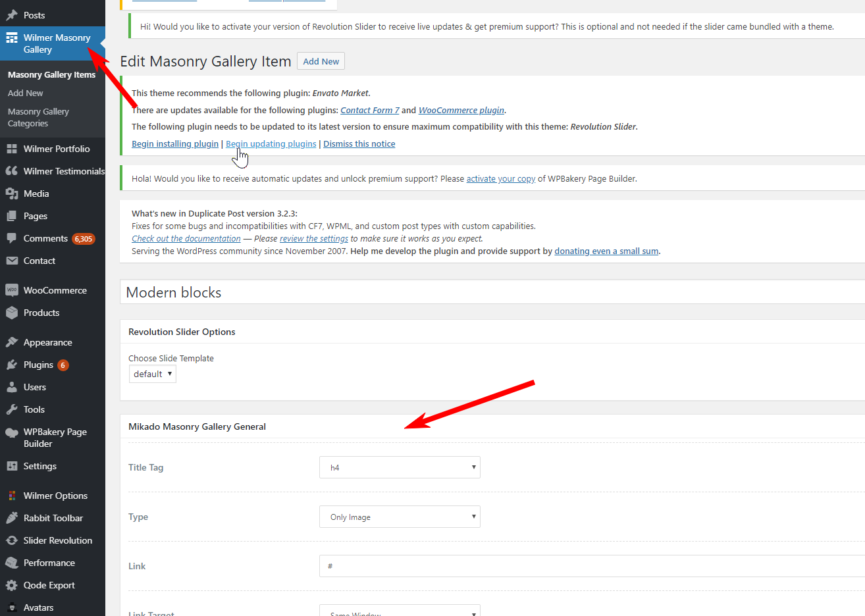This screenshot has width=865, height=616.
Task: Click the Contact envelope icon
Action: (x=12, y=261)
